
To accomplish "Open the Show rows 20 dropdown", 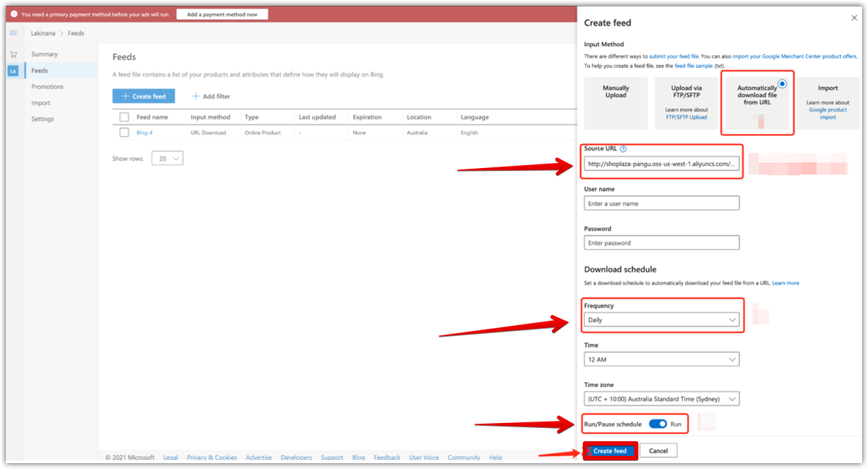I will click(167, 159).
